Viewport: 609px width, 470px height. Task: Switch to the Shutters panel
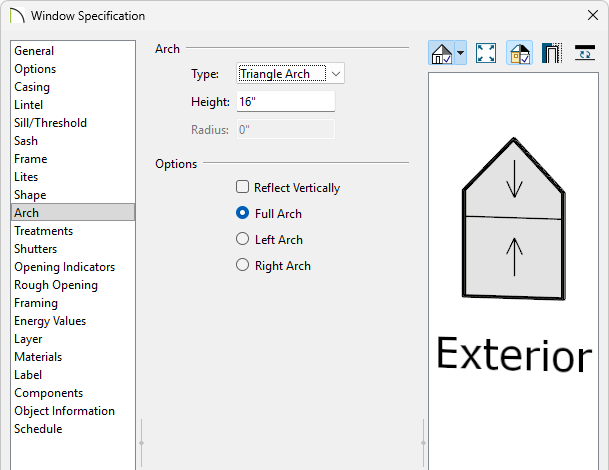[73, 249]
